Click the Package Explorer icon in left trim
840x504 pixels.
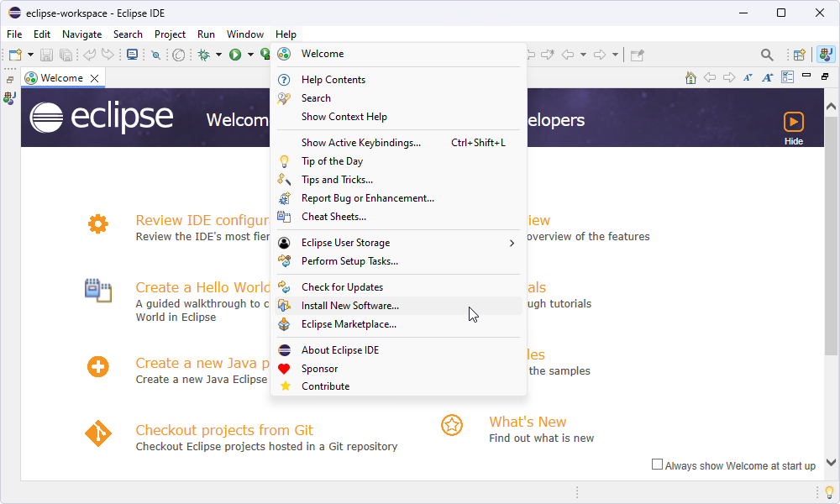[9, 98]
